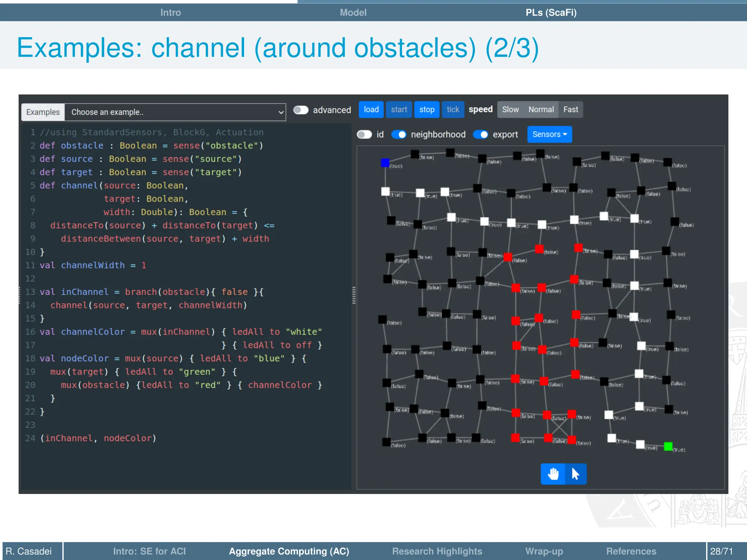Expand the Sensors dropdown menu
The width and height of the screenshot is (747, 560).
[x=549, y=135]
